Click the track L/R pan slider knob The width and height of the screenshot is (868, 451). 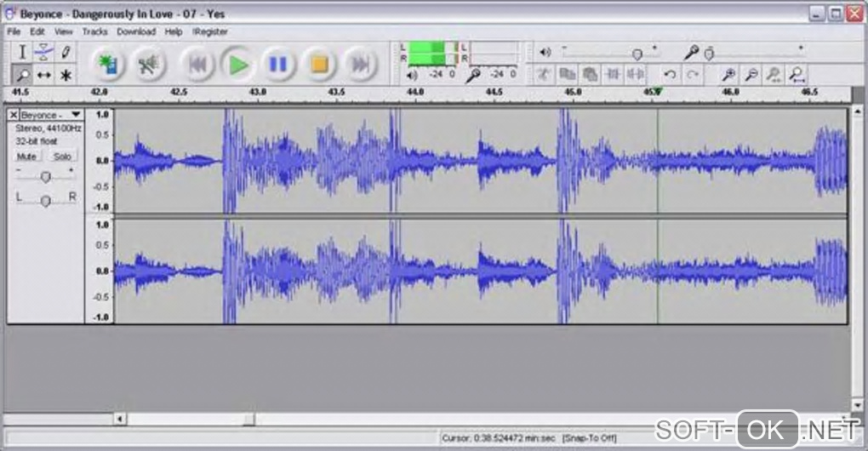(46, 200)
